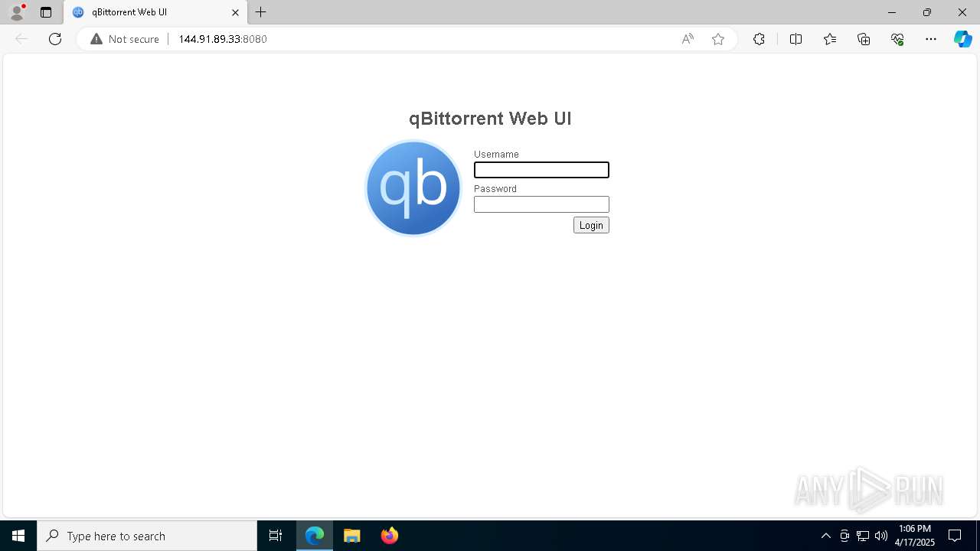980x551 pixels.
Task: Click the qBittorrent logo image
Action: [x=413, y=188]
